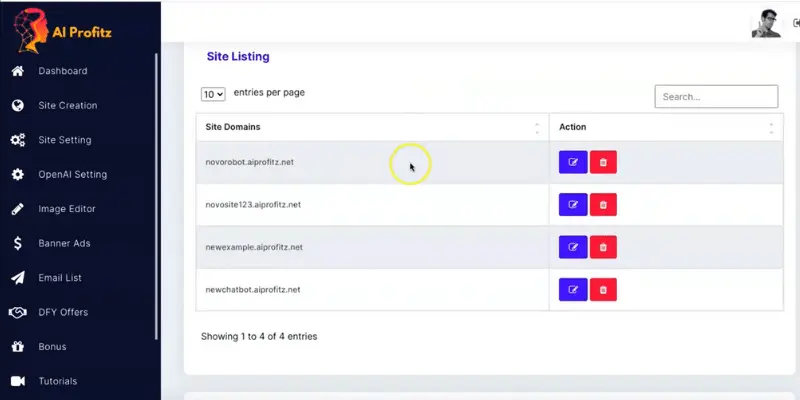Go to Site Creation menu item
Image resolution: width=800 pixels, height=400 pixels.
coord(68,106)
